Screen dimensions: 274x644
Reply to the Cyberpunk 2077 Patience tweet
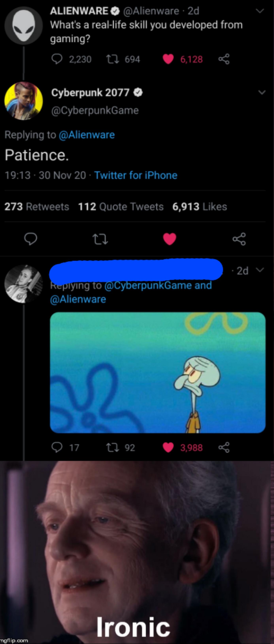point(31,239)
